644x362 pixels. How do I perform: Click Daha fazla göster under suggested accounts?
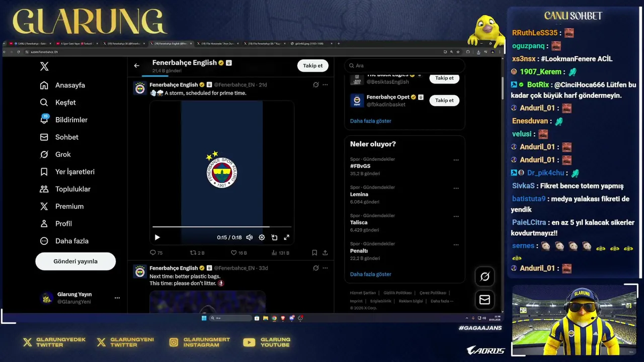point(370,121)
